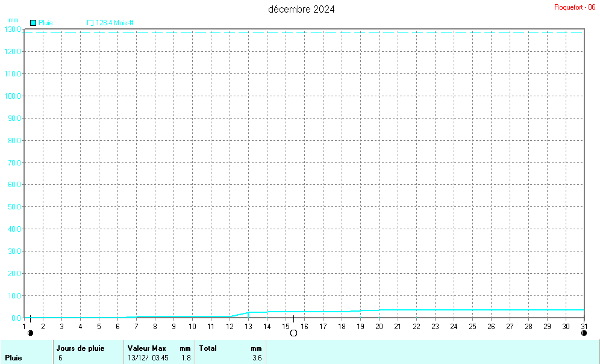Viewport: 600px width, 364px height.
Task: Click the 'Pluie' row label in the summary table
Action: click(13, 358)
